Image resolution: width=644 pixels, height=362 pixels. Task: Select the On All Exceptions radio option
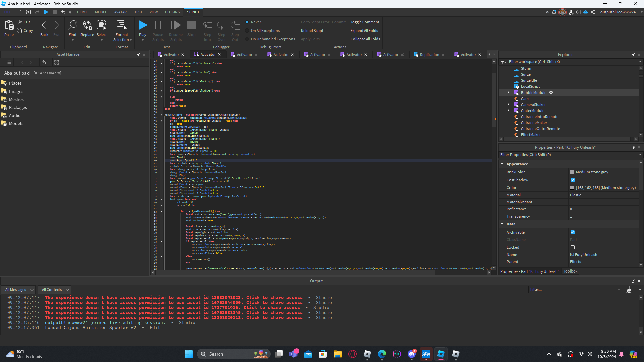click(247, 31)
